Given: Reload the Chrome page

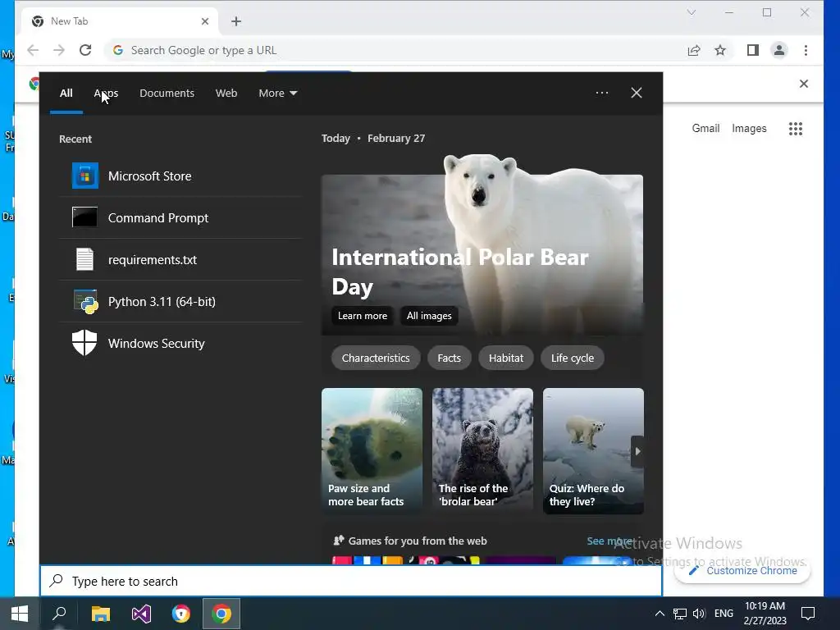Looking at the screenshot, I should 85,50.
